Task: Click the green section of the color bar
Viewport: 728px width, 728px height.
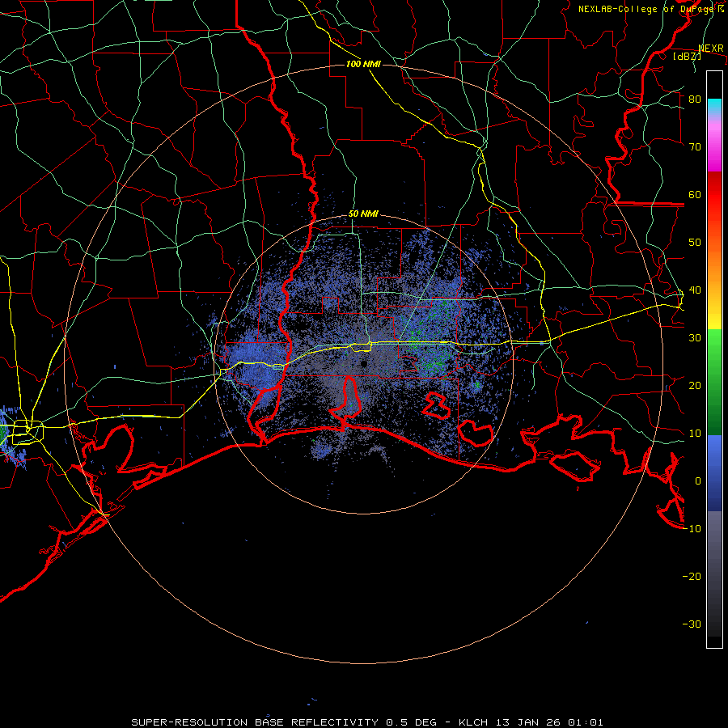Action: (x=714, y=382)
